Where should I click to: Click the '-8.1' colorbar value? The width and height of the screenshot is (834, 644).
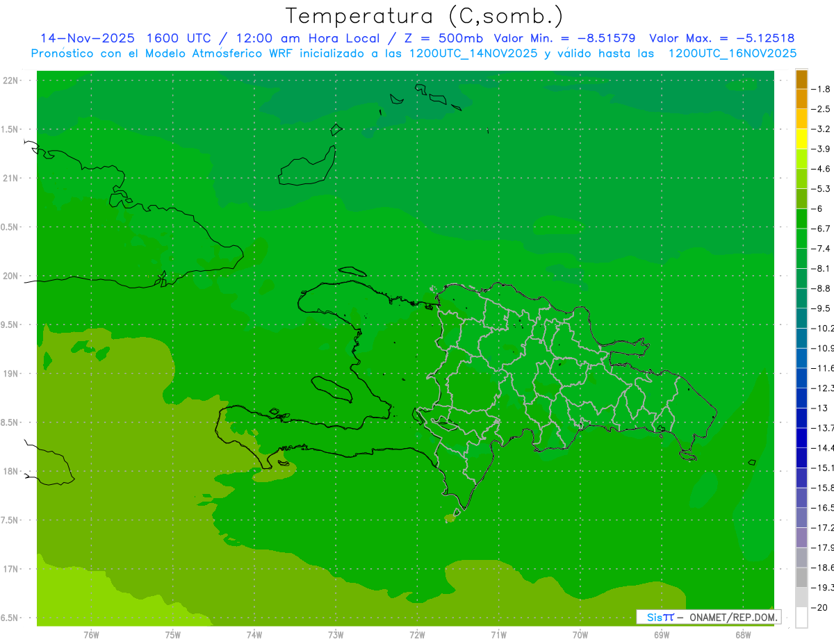coord(821,268)
